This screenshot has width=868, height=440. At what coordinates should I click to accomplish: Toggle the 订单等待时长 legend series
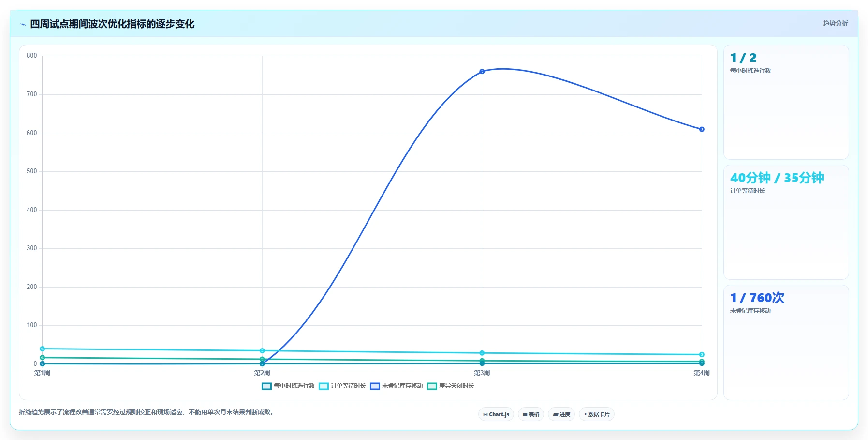342,386
